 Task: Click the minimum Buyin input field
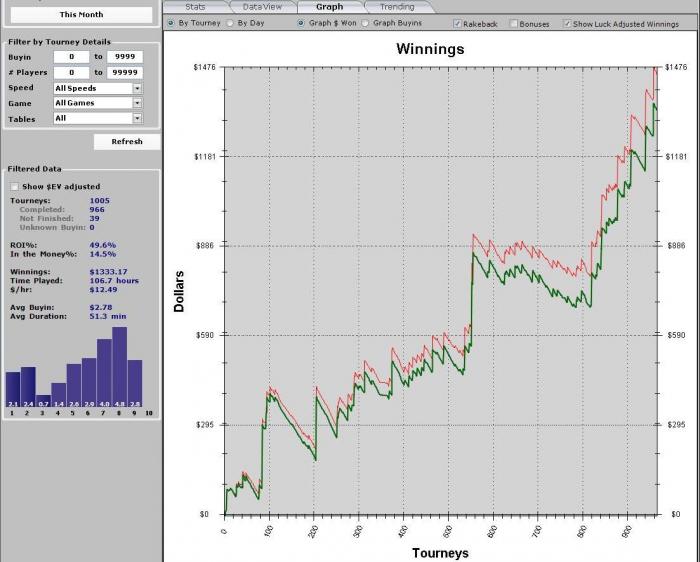[x=71, y=57]
